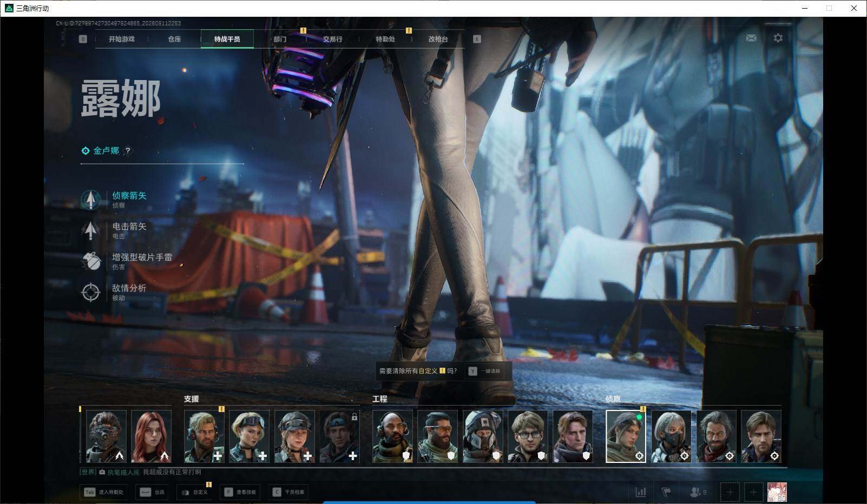
Task: Click the flag icon in bottom bar
Action: [x=666, y=492]
